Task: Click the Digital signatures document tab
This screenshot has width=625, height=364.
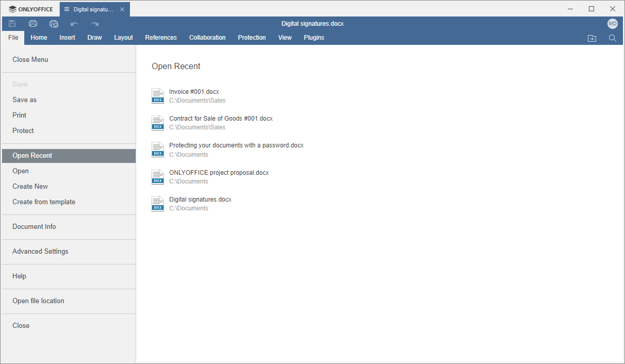Action: coord(93,9)
